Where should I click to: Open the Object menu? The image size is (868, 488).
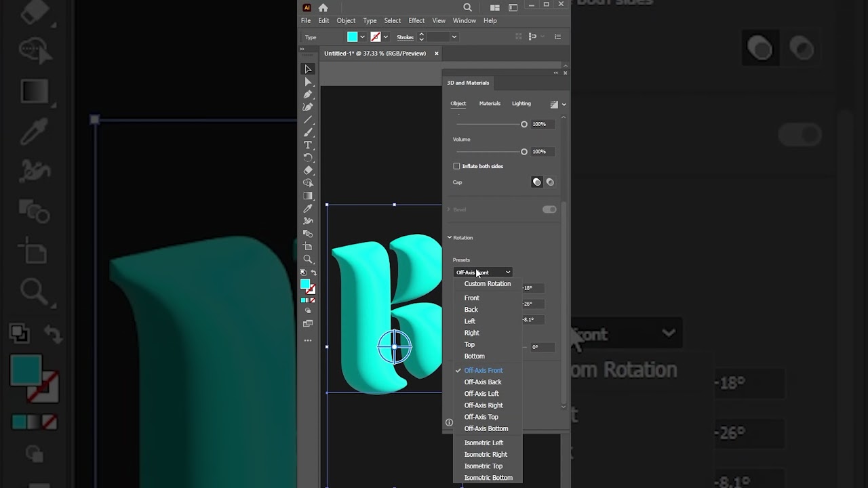pos(346,21)
